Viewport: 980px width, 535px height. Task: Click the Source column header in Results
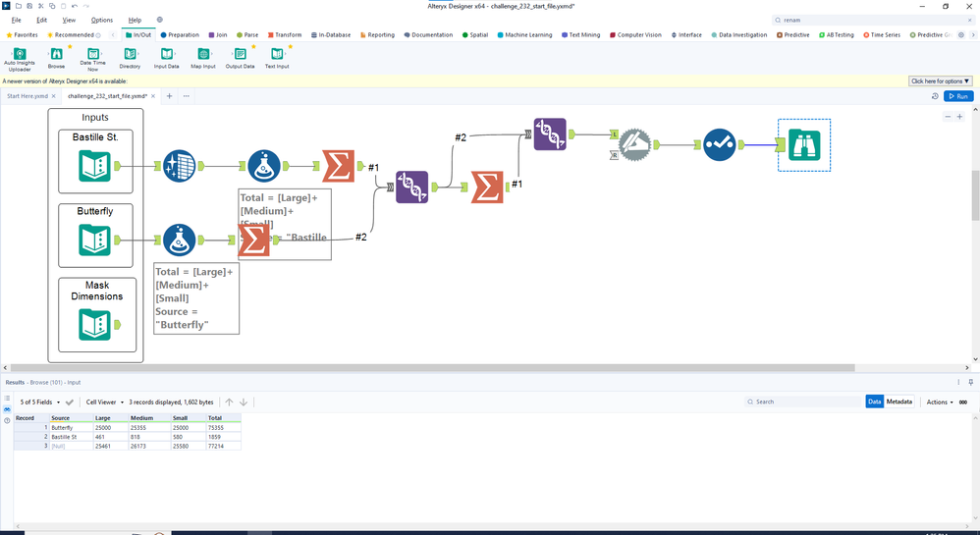(x=71, y=417)
